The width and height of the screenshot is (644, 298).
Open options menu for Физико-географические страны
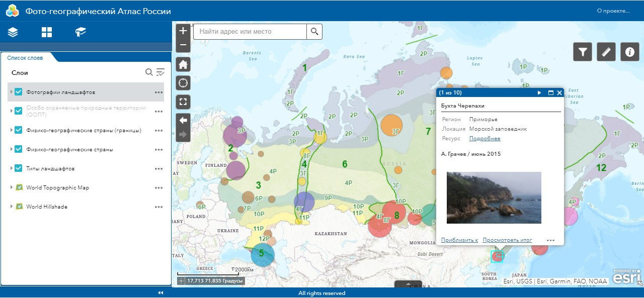click(158, 150)
